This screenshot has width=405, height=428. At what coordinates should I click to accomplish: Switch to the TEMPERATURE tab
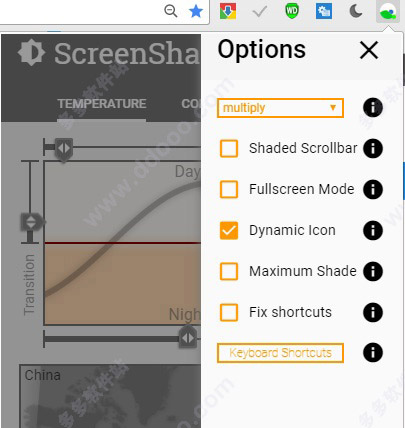(x=102, y=104)
